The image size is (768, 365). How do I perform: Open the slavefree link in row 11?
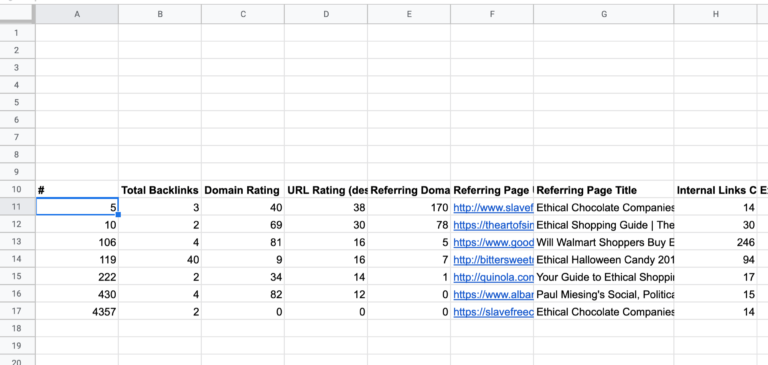pos(493,208)
